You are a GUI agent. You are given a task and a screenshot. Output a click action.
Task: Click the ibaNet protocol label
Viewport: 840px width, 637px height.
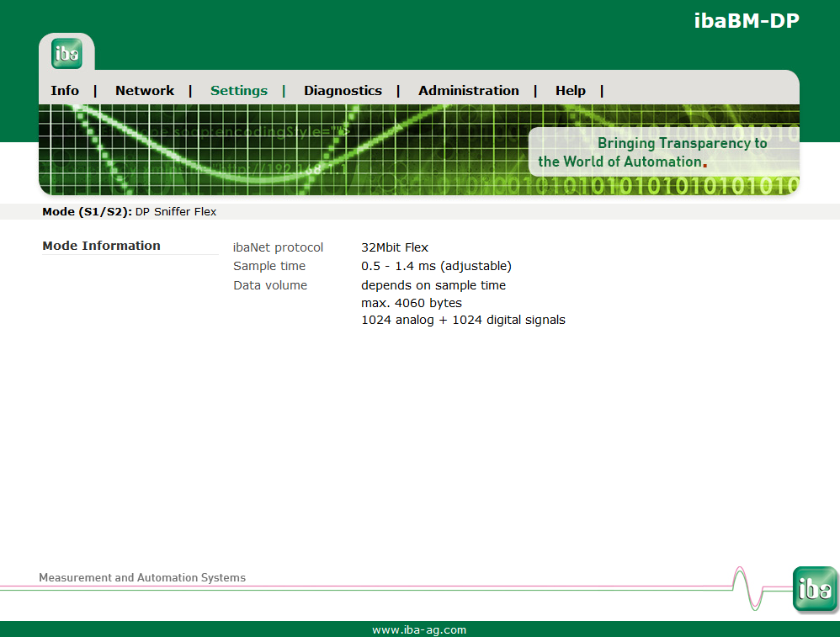(278, 247)
